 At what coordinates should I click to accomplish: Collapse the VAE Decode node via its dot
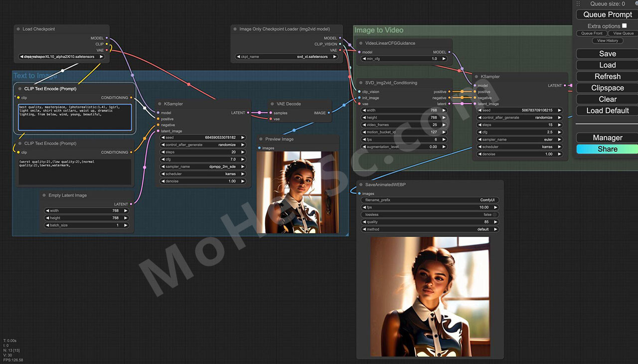tap(272, 104)
